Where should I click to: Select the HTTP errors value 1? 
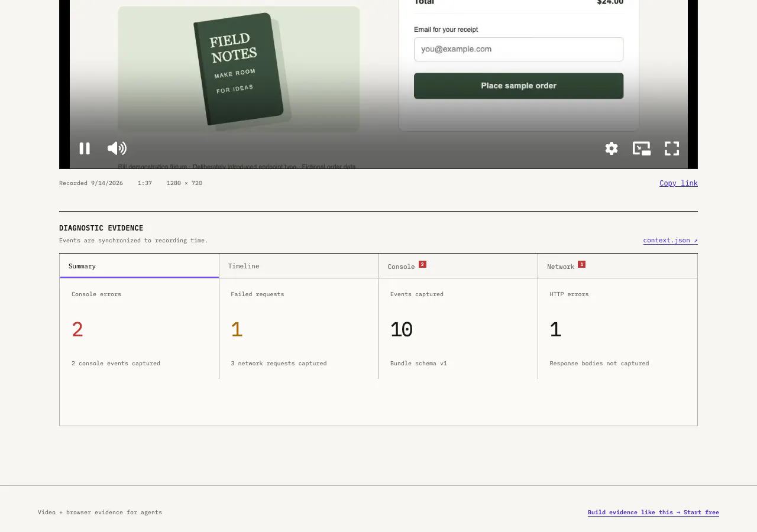(555, 330)
